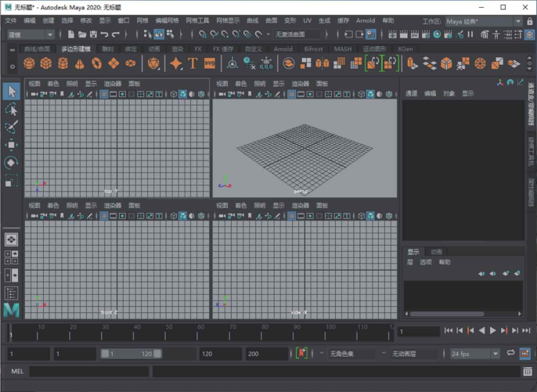Create a polygon torus from the shelf
The width and height of the screenshot is (537, 392).
click(97, 63)
